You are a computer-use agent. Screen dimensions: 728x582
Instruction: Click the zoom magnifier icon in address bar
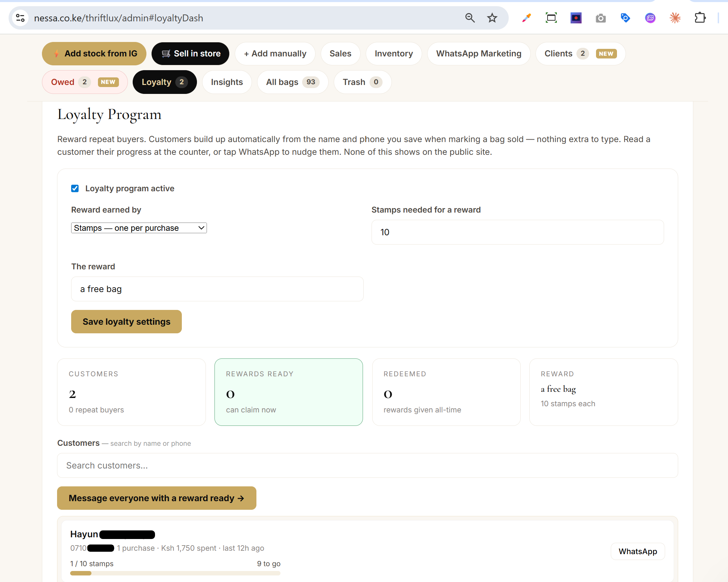click(x=470, y=18)
